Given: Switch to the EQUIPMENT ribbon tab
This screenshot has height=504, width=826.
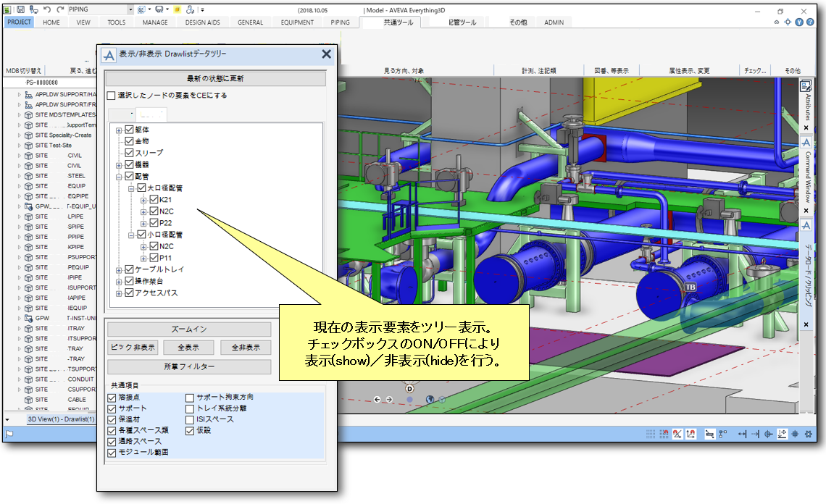Looking at the screenshot, I should 299,22.
